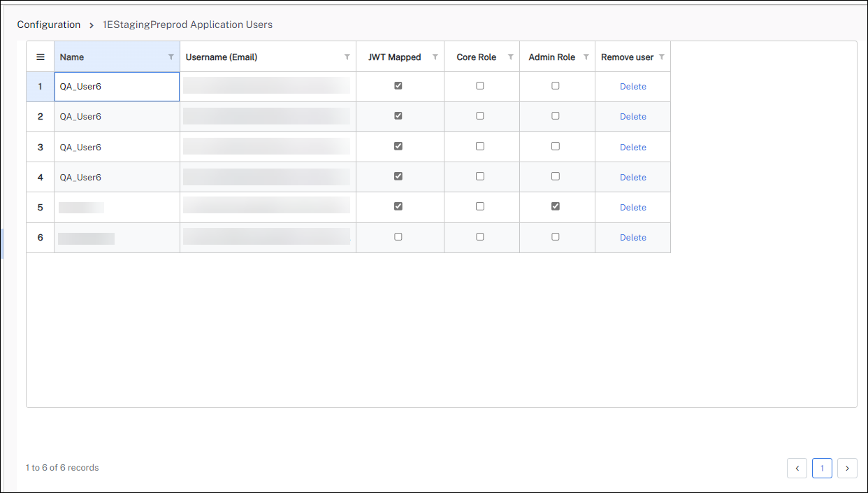The width and height of the screenshot is (868, 493).
Task: Check JWT Mapped checkbox in row 6
Action: pos(398,237)
